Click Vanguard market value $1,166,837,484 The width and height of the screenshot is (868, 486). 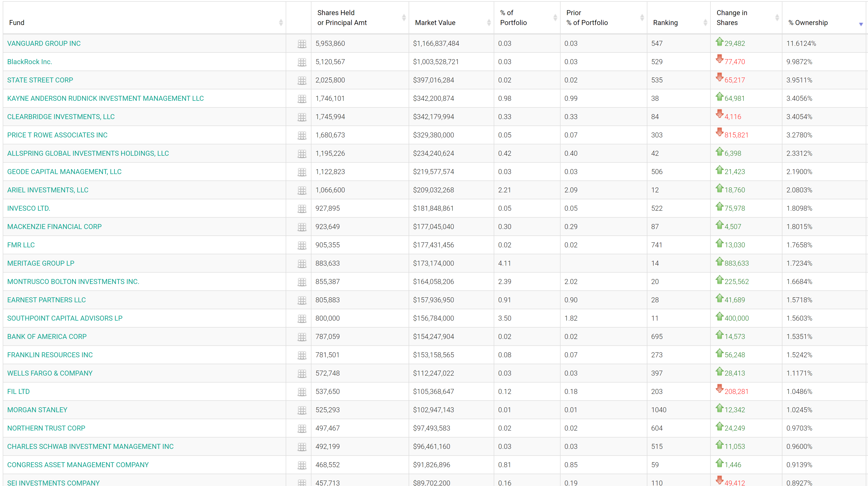coord(436,44)
